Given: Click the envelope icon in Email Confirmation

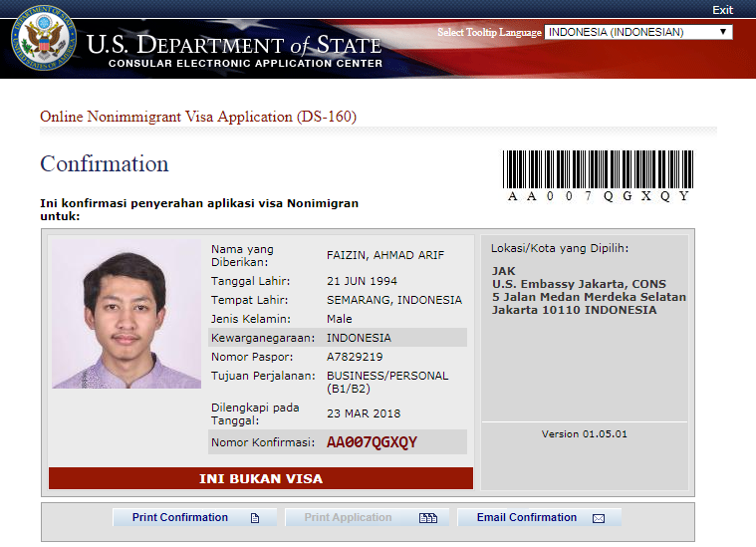Looking at the screenshot, I should [x=599, y=518].
